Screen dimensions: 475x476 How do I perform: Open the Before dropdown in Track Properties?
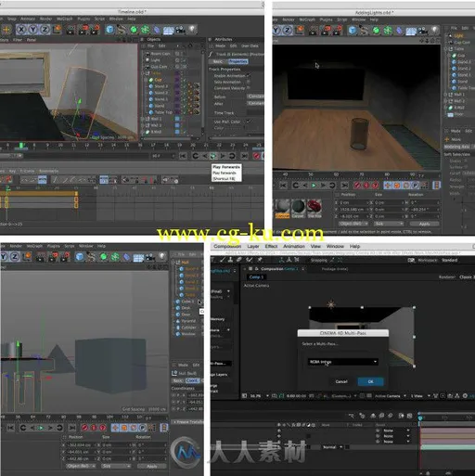point(255,96)
